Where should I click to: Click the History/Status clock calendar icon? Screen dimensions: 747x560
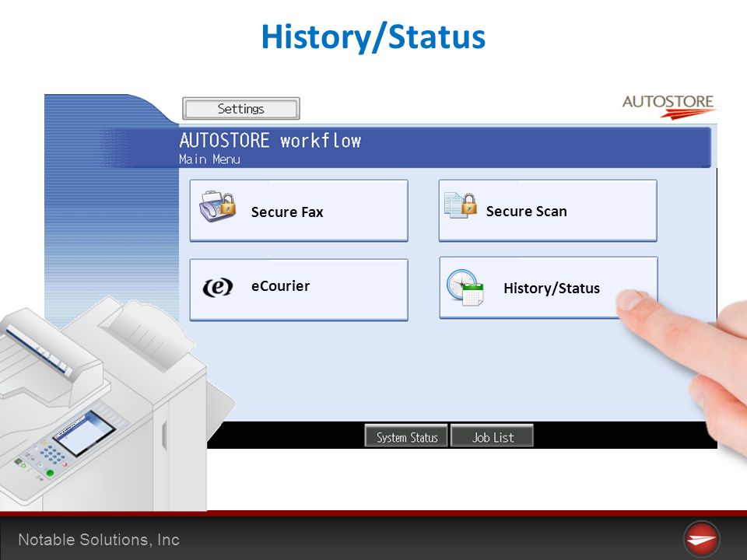coord(465,287)
